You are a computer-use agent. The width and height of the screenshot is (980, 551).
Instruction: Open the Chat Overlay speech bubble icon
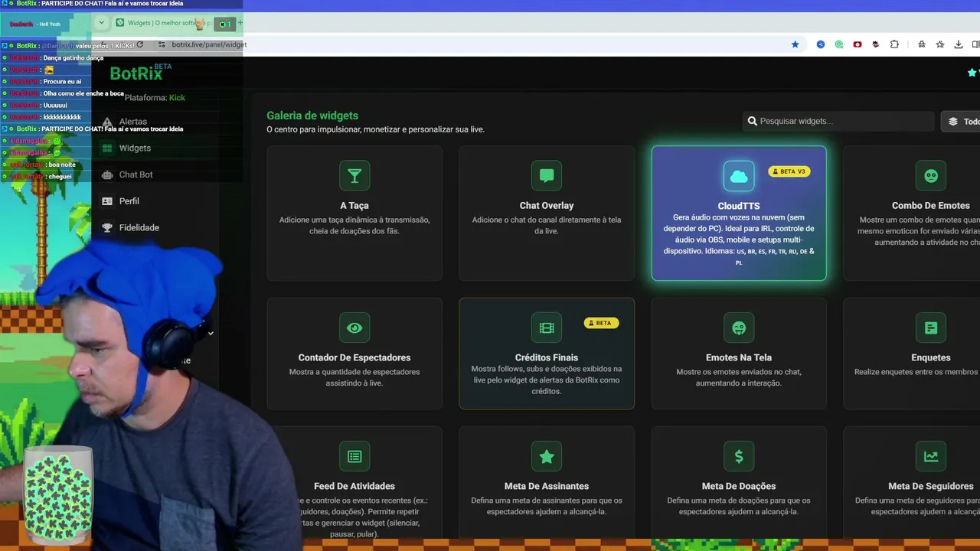(x=547, y=176)
